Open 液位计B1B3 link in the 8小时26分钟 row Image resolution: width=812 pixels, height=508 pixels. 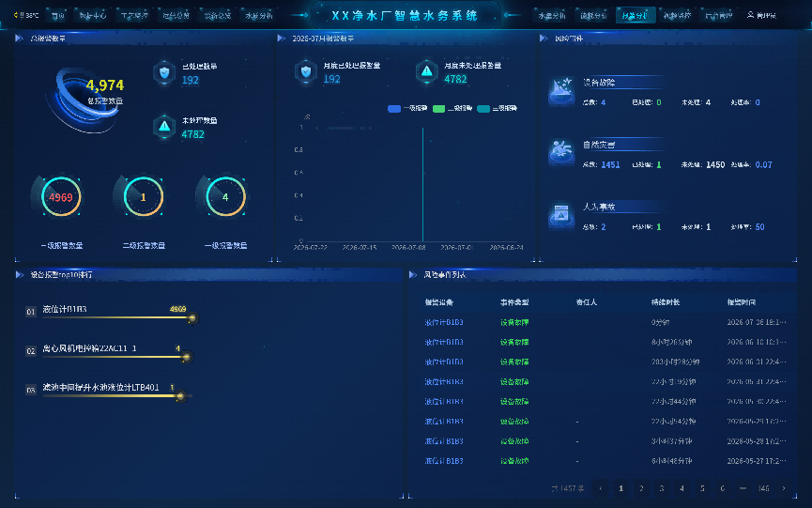444,342
